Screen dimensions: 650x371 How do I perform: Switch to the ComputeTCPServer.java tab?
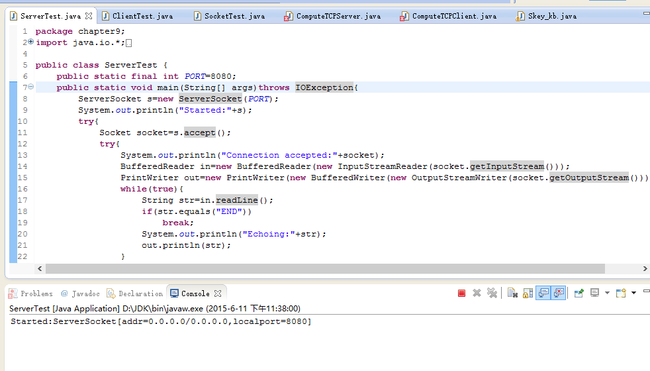click(x=332, y=16)
